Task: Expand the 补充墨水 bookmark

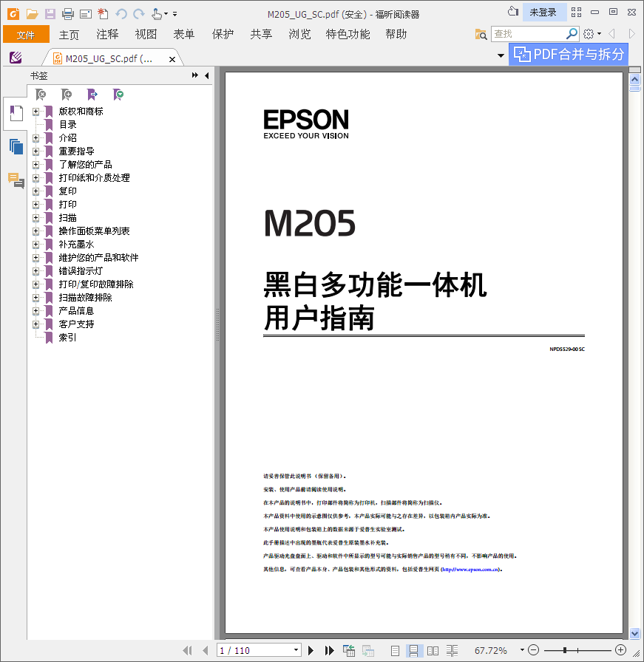Action: [36, 245]
